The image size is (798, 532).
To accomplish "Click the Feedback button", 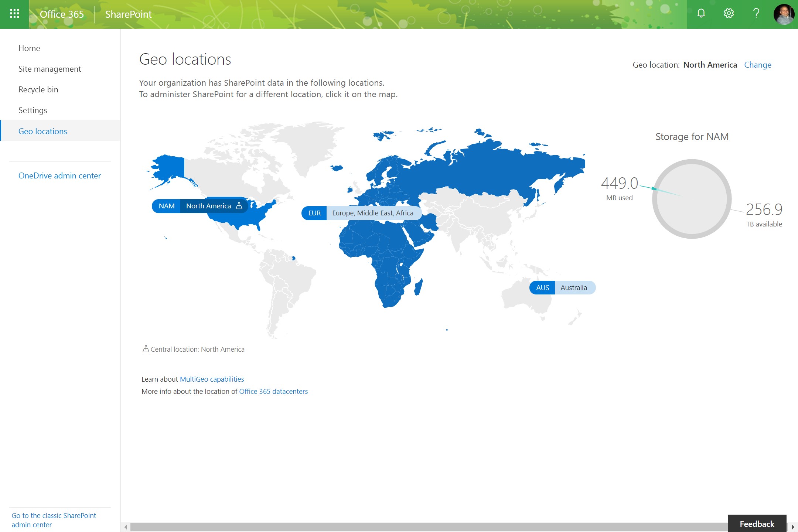I will click(x=757, y=524).
